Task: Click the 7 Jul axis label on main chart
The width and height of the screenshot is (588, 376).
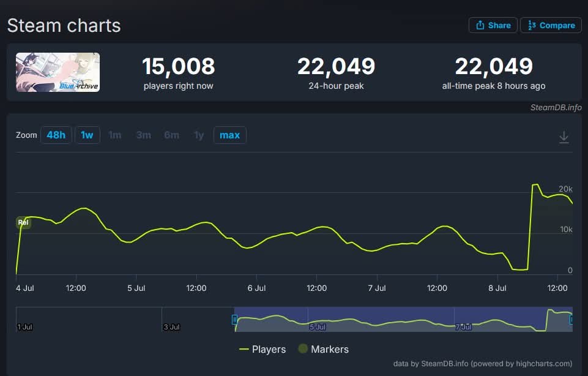Action: (x=377, y=288)
